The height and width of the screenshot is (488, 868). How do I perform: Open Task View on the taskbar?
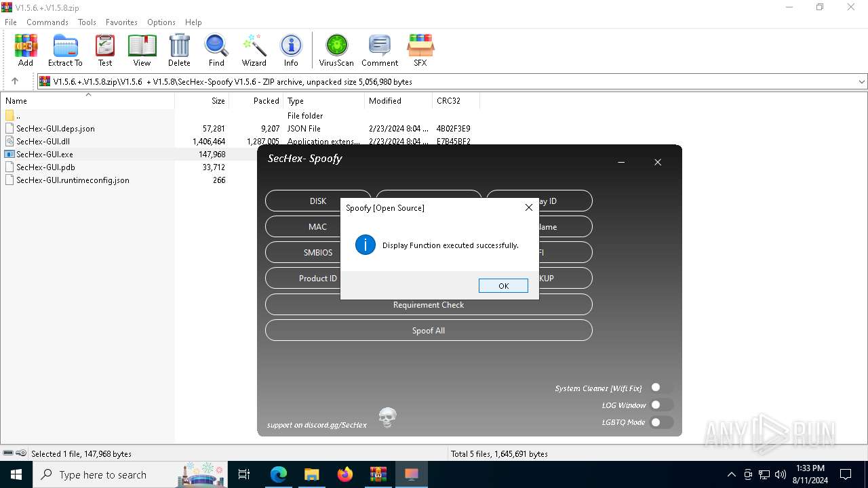coord(244,474)
